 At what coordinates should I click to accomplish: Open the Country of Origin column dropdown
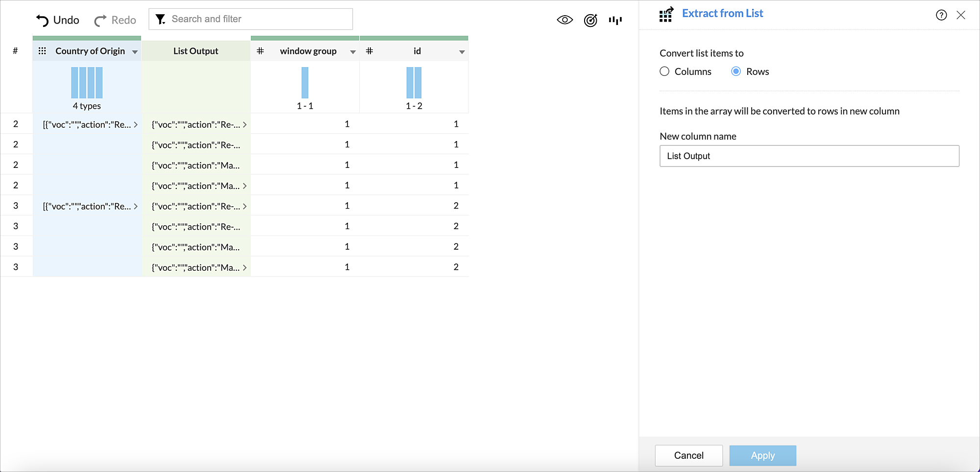[x=135, y=51]
